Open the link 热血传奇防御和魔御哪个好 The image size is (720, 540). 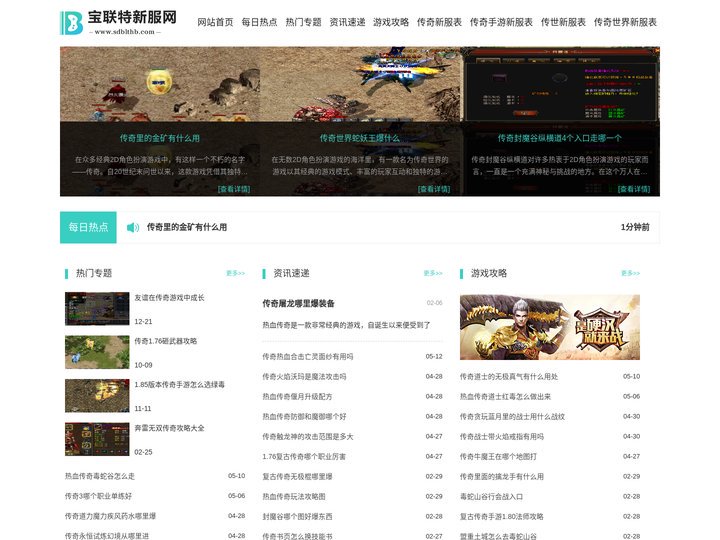tap(304, 416)
